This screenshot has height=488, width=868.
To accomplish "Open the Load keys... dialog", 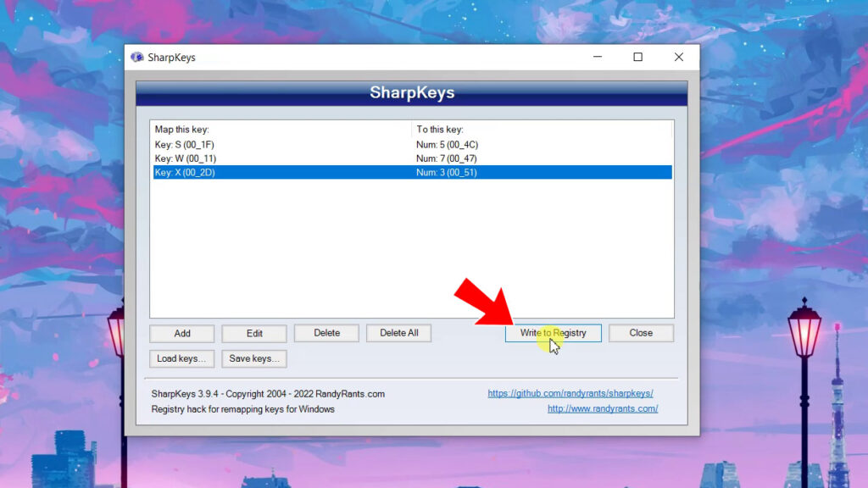I will click(x=181, y=358).
